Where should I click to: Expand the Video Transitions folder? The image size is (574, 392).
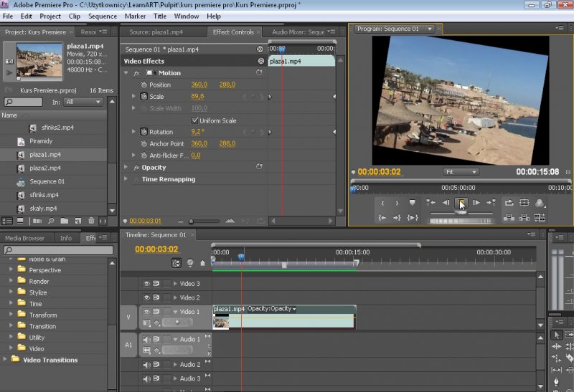tap(6, 360)
